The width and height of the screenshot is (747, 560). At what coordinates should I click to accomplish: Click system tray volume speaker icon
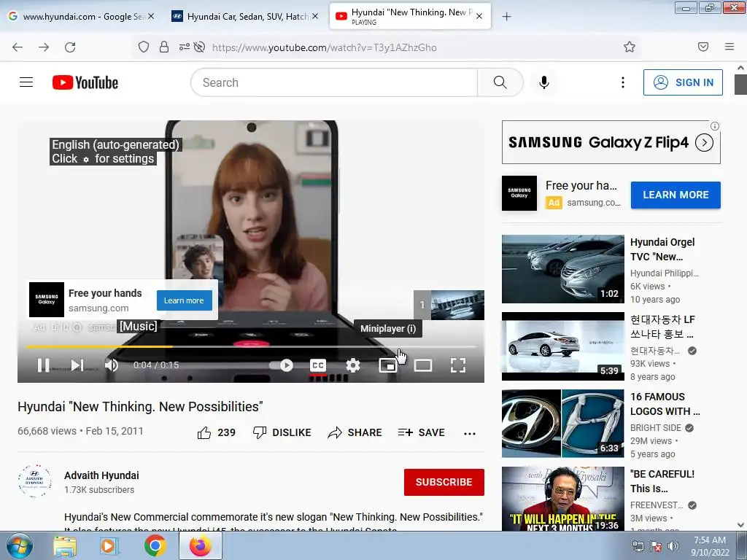click(673, 546)
